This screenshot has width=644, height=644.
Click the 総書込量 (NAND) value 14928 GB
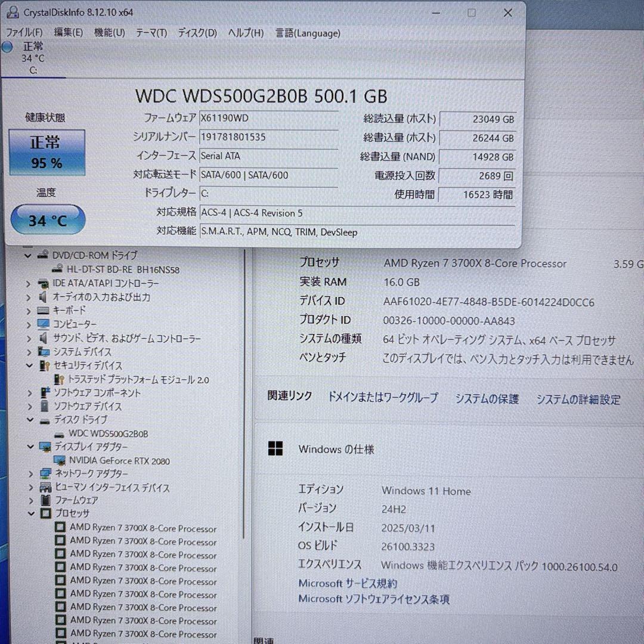click(478, 157)
